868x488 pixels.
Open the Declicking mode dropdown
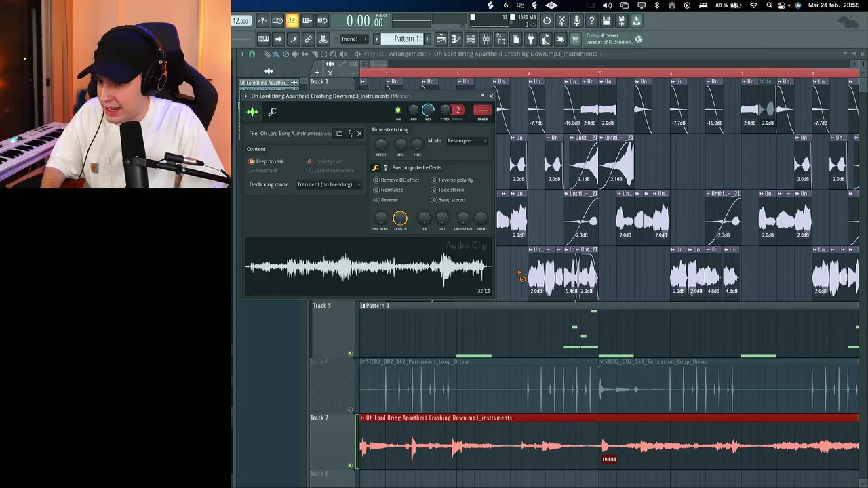[328, 184]
